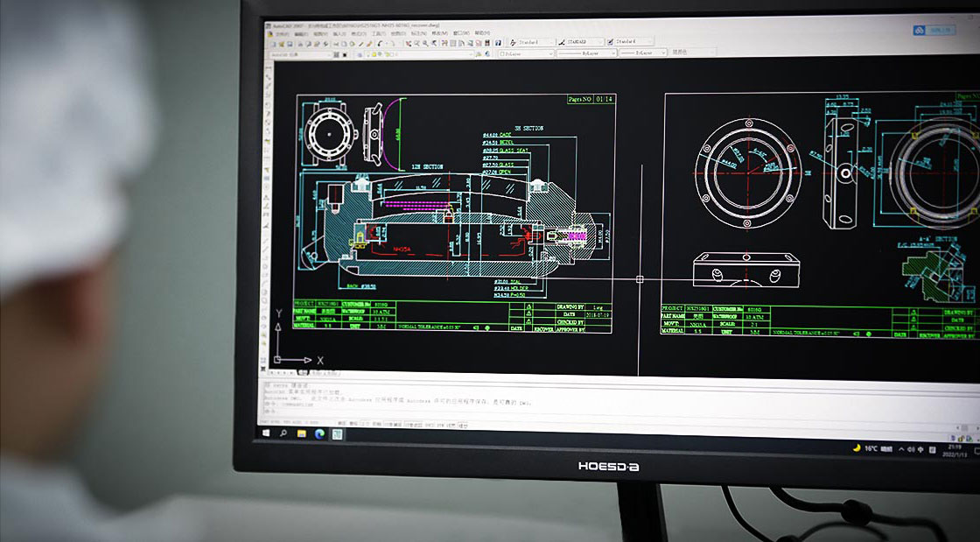This screenshot has height=542, width=980.
Task: Click the taskbar clock
Action: point(955,450)
